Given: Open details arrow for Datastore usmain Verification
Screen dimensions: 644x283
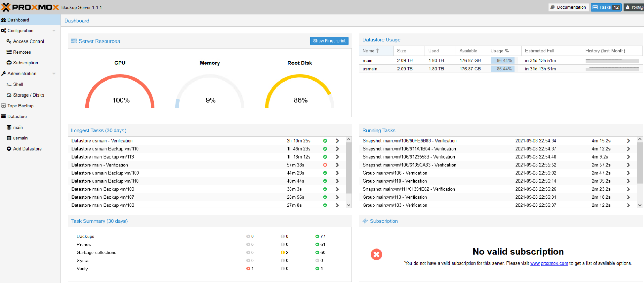Looking at the screenshot, I should [x=337, y=141].
